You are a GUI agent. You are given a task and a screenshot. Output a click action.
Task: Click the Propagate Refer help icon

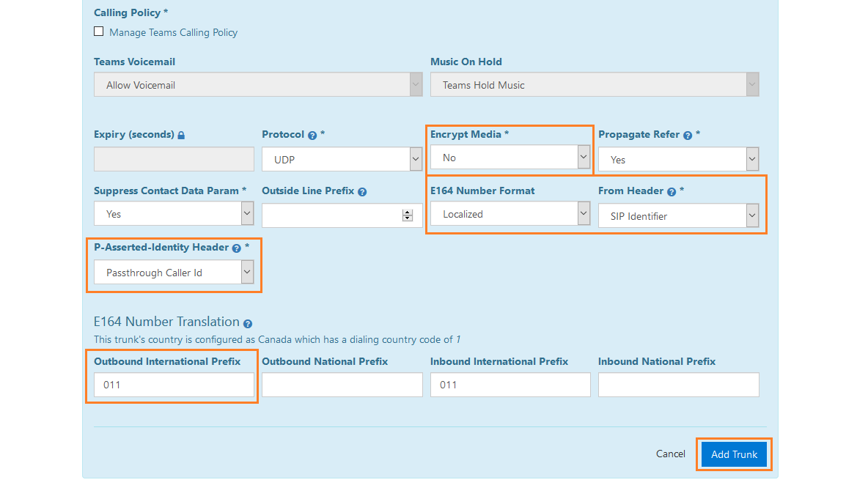coord(687,135)
